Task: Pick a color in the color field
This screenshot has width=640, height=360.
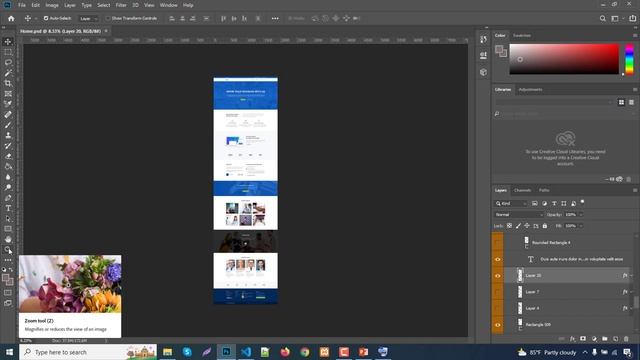Action: [x=564, y=59]
